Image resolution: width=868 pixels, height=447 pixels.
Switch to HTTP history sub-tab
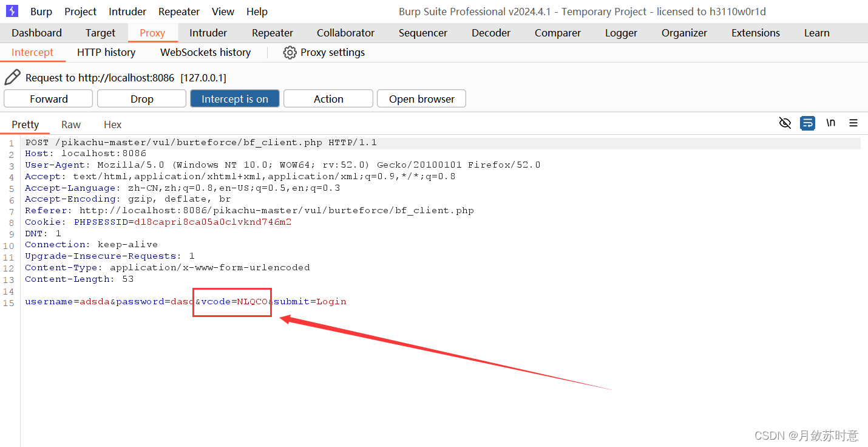point(106,52)
